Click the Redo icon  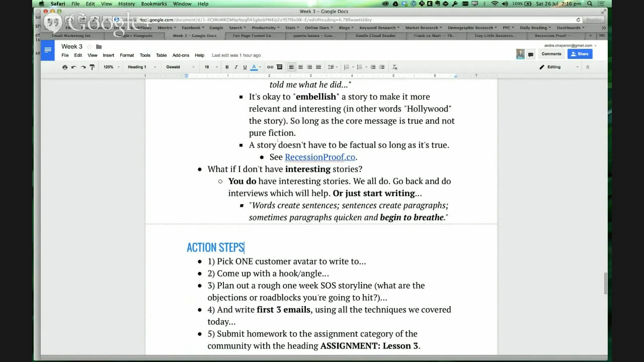[x=83, y=67]
